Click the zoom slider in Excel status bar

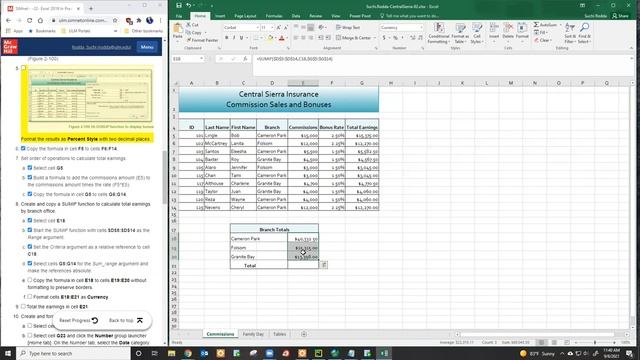tap(595, 342)
